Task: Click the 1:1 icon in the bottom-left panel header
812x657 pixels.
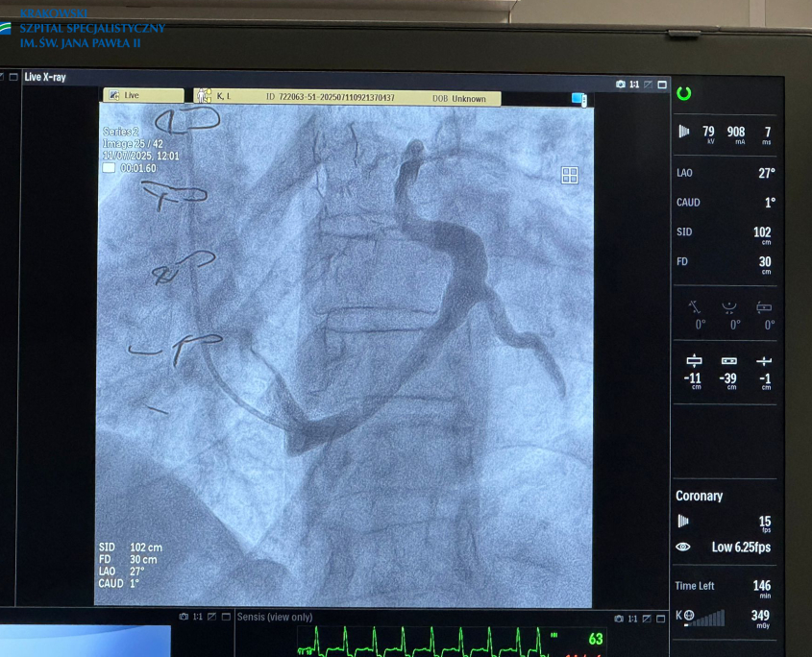Action: pos(197,617)
